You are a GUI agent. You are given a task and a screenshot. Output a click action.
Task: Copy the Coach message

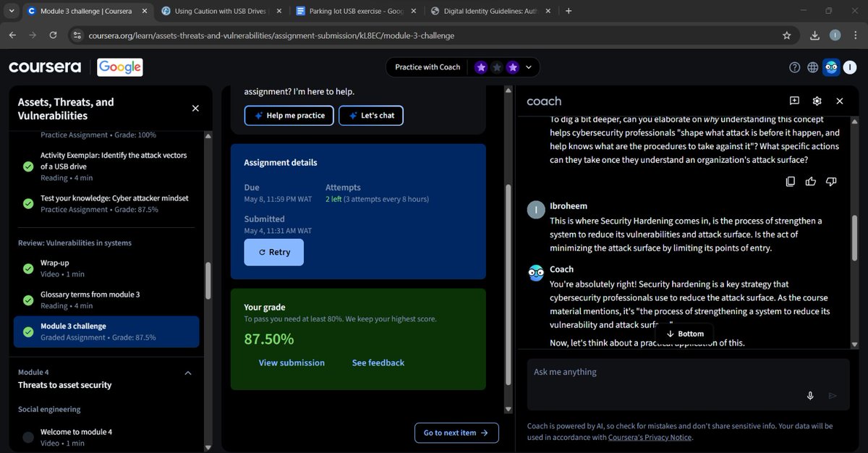click(791, 181)
